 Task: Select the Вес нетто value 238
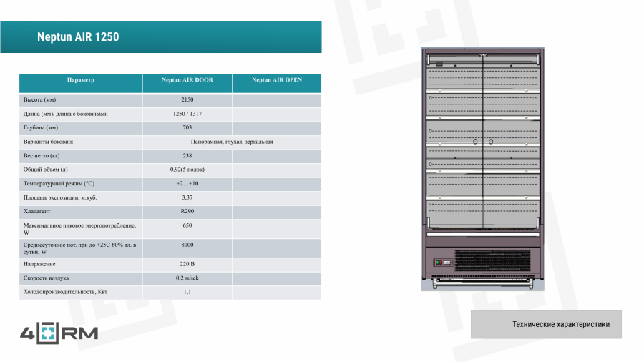(x=187, y=155)
